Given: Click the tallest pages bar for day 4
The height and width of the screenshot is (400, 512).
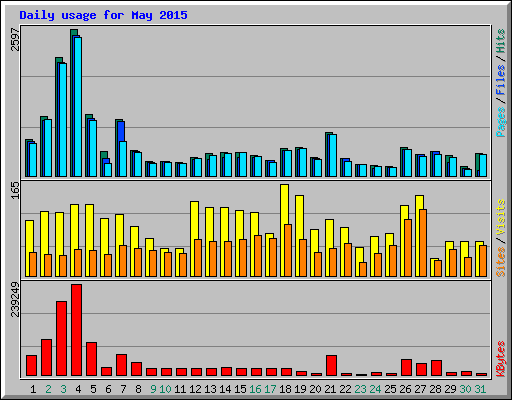Looking at the screenshot, I should [78, 107].
